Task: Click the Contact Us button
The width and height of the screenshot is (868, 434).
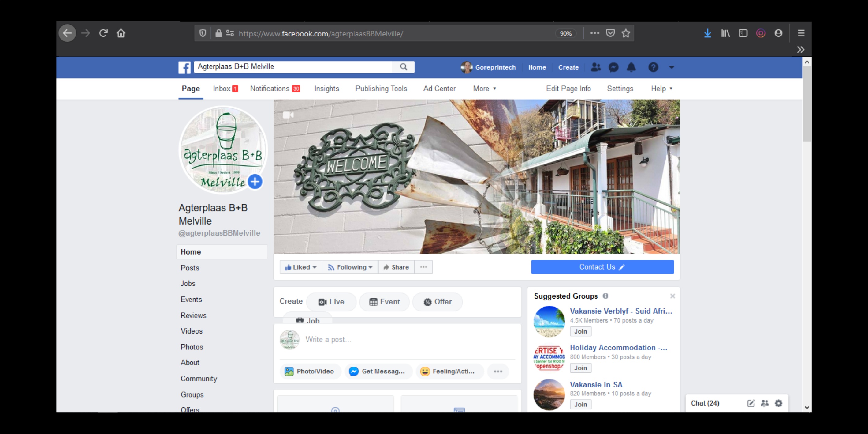Action: pyautogui.click(x=602, y=267)
